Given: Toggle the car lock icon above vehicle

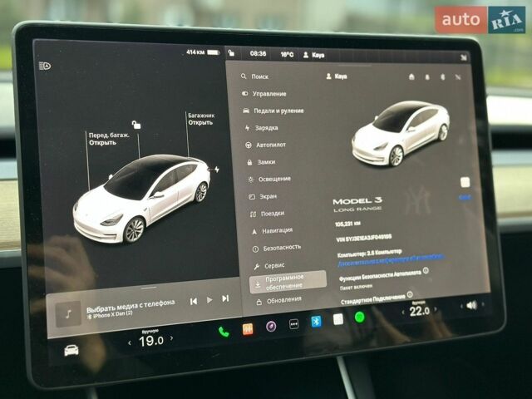Looking at the screenshot, I should 136,125.
